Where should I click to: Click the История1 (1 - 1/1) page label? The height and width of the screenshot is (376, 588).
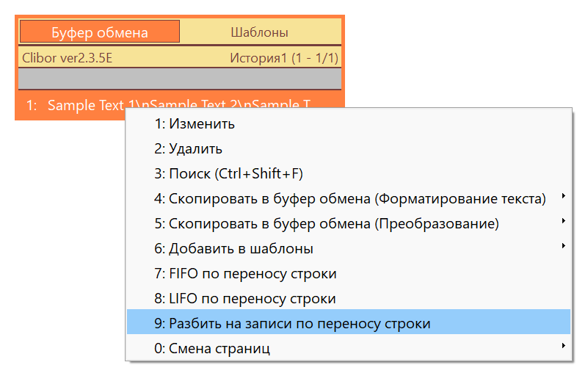[x=284, y=58]
